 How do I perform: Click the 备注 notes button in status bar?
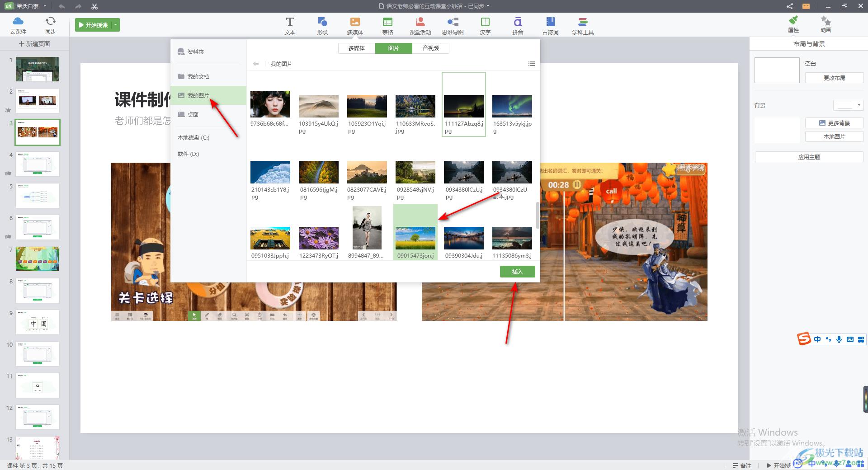(x=742, y=465)
